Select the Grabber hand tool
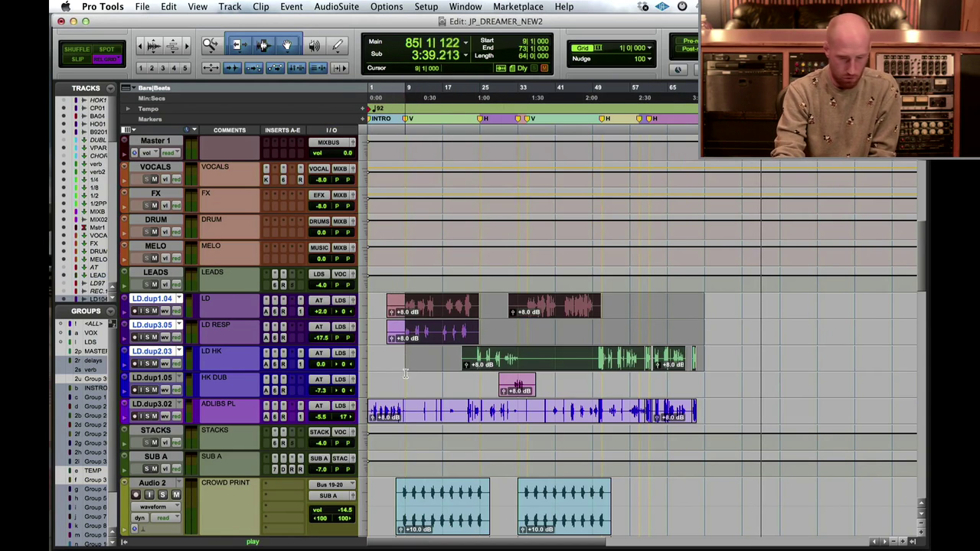 [x=287, y=46]
